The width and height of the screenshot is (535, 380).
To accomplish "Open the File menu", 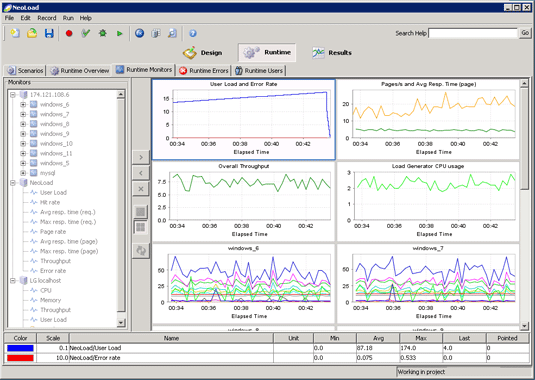I will click(9, 18).
